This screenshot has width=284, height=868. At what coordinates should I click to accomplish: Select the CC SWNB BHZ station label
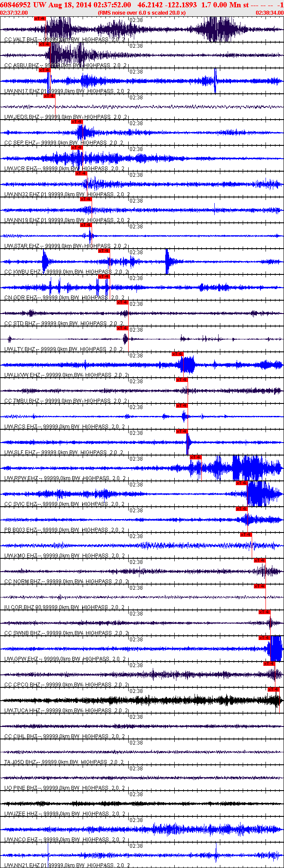tap(66, 633)
